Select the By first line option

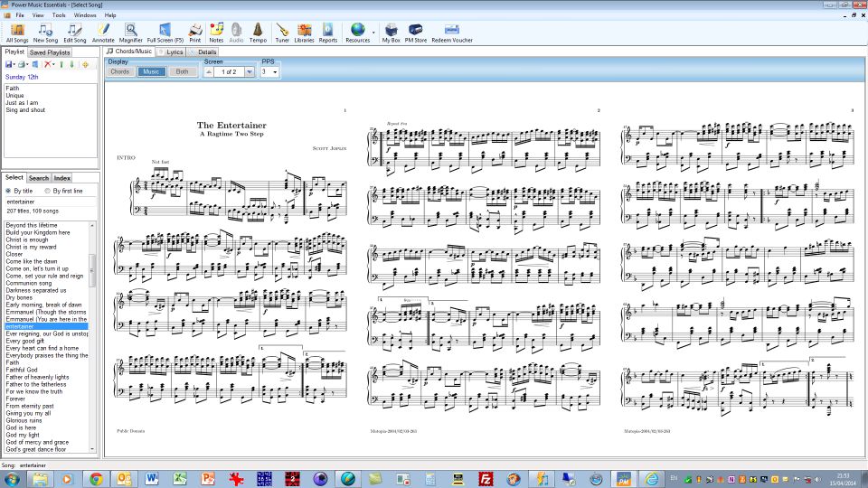point(47,191)
